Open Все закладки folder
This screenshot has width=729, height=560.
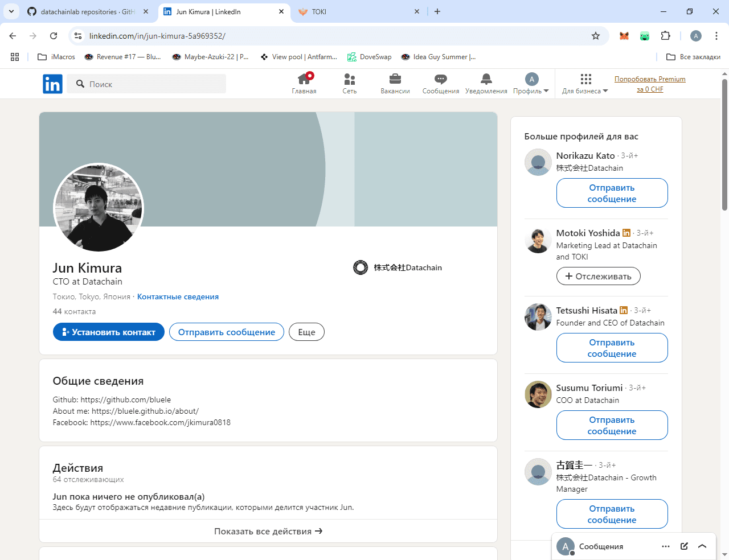pyautogui.click(x=693, y=57)
